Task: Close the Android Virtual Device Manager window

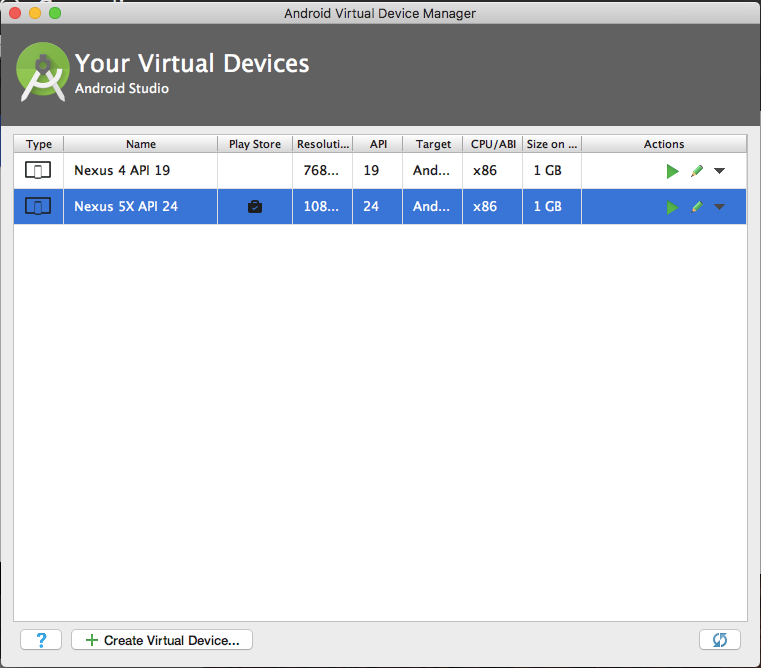Action: point(15,13)
